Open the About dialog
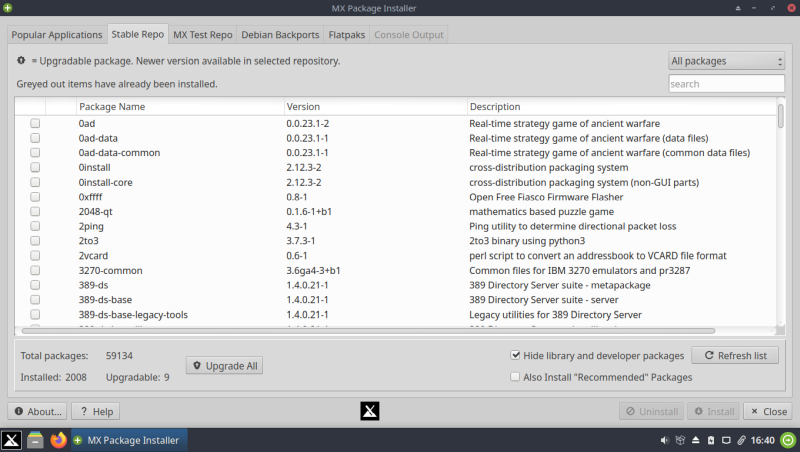The height and width of the screenshot is (452, 800). tap(37, 411)
